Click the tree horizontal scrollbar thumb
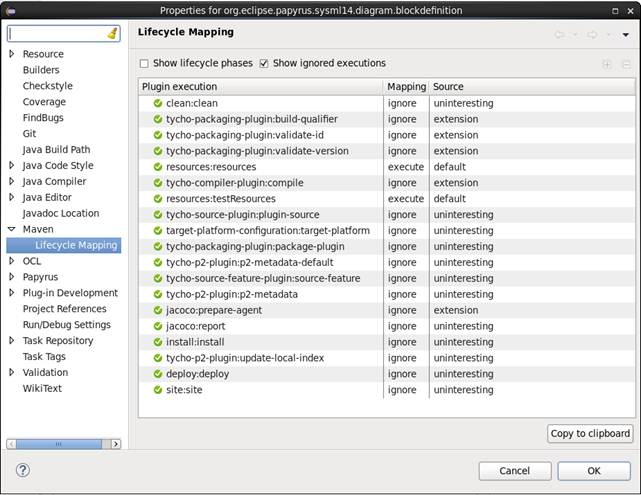The image size is (641, 495). pyautogui.click(x=58, y=444)
